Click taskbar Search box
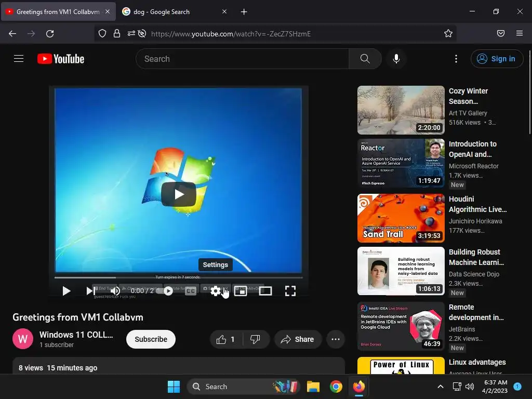Image resolution: width=532 pixels, height=399 pixels. tap(243, 387)
